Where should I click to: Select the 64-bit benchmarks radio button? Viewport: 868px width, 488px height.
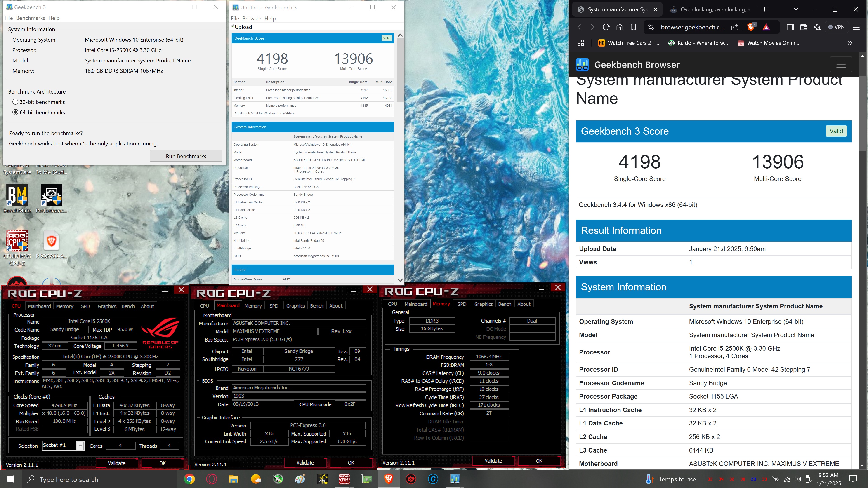pyautogui.click(x=15, y=112)
